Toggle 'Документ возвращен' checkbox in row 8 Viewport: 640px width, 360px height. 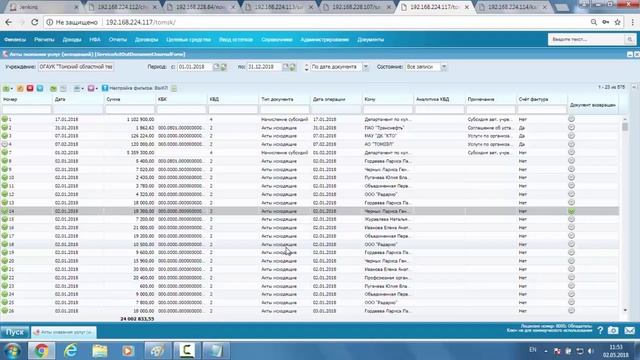click(571, 161)
